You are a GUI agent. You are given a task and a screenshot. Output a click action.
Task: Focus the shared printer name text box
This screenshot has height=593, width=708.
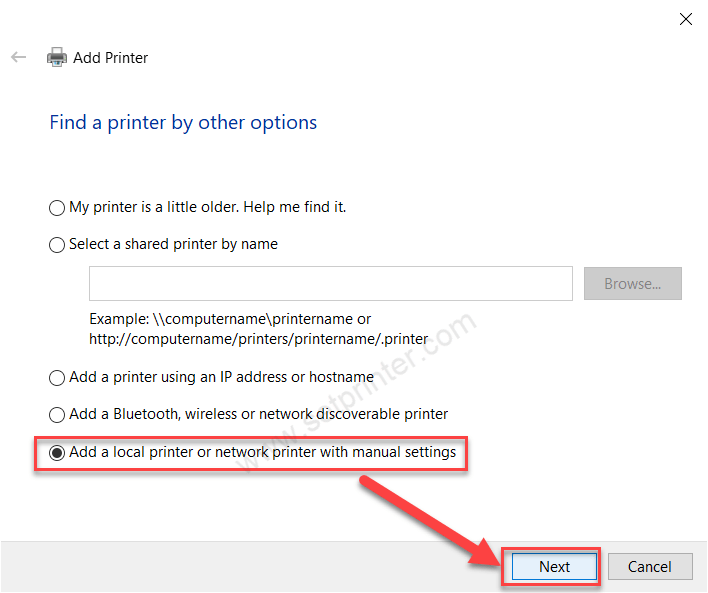point(331,284)
